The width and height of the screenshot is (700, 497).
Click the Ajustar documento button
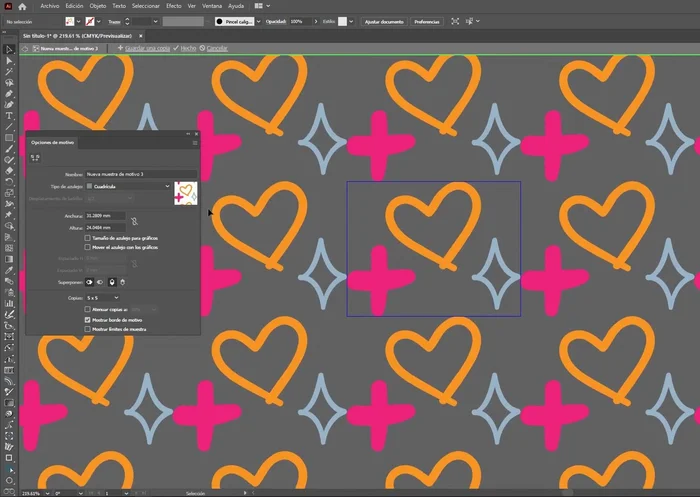coord(383,21)
